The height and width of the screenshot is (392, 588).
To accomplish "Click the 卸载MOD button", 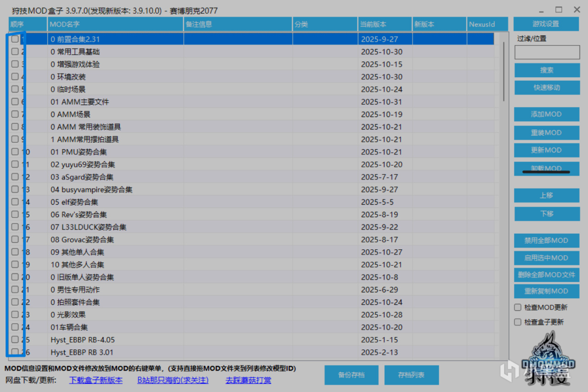I will coord(547,168).
